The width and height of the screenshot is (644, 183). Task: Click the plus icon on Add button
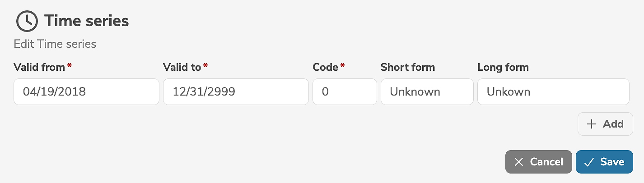tap(591, 124)
